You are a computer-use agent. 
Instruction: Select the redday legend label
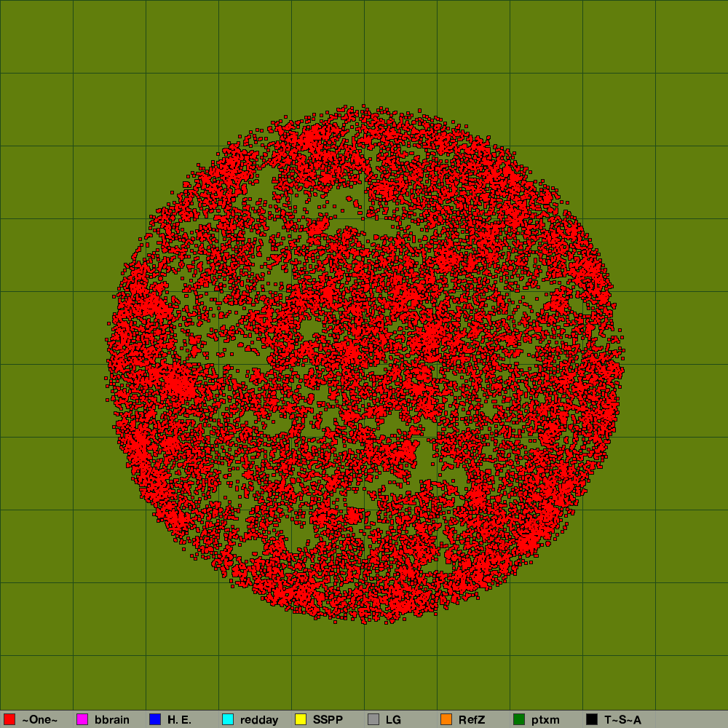[259, 720]
